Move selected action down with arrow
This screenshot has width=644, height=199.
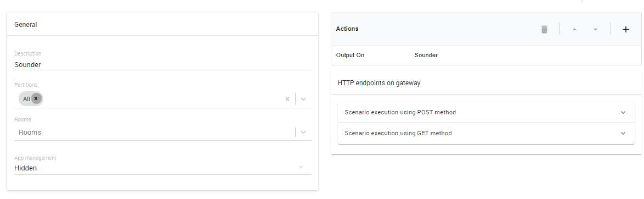coord(595,30)
